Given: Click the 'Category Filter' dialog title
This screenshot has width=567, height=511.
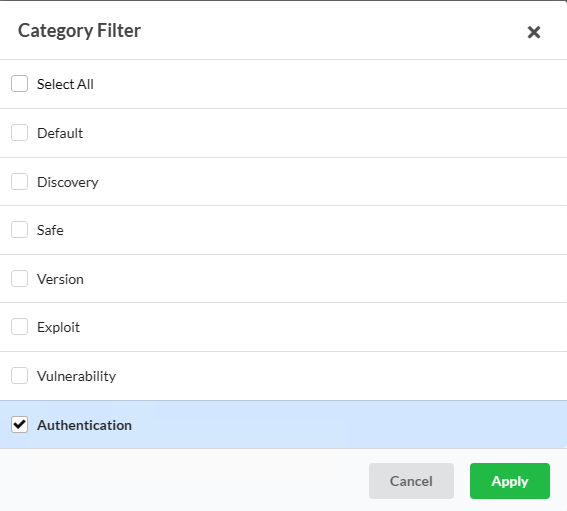Looking at the screenshot, I should [80, 31].
